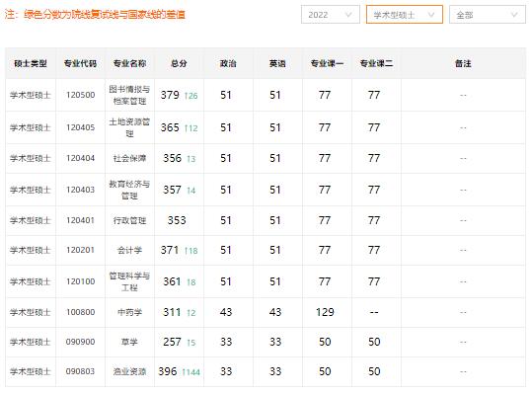Click 政治 score 33 in 草学 row

[x=226, y=342]
